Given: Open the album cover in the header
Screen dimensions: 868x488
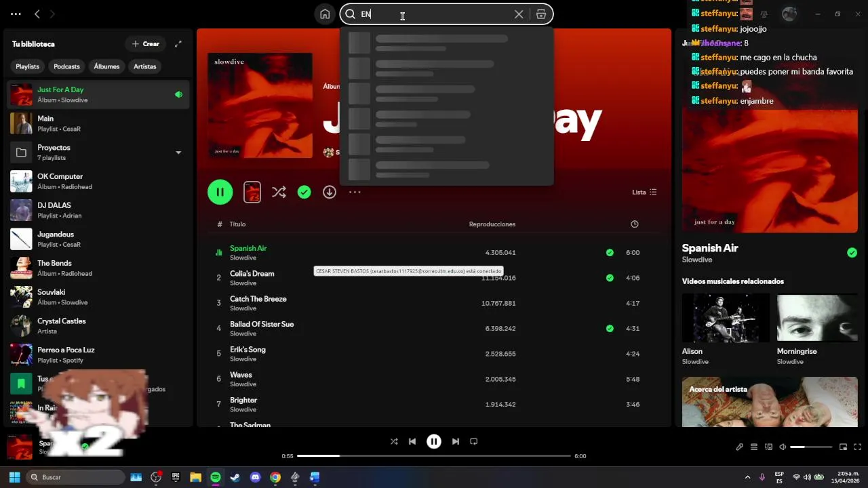Looking at the screenshot, I should pyautogui.click(x=260, y=106).
